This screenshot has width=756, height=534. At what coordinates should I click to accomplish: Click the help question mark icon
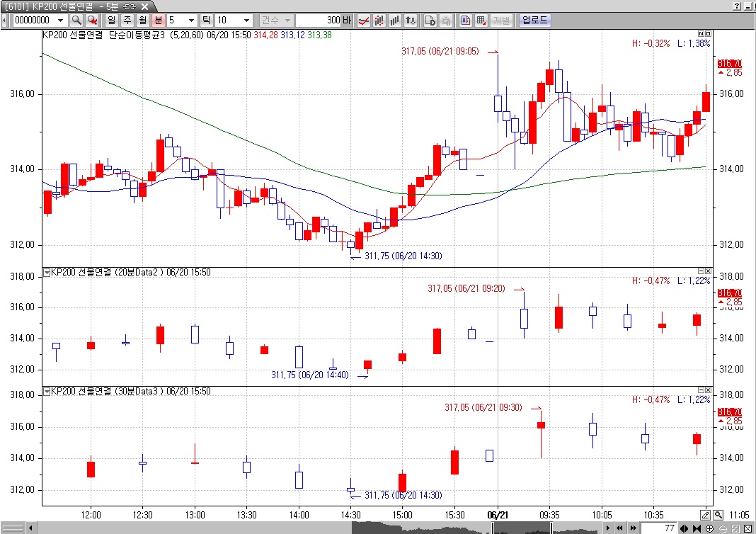tap(737, 6)
